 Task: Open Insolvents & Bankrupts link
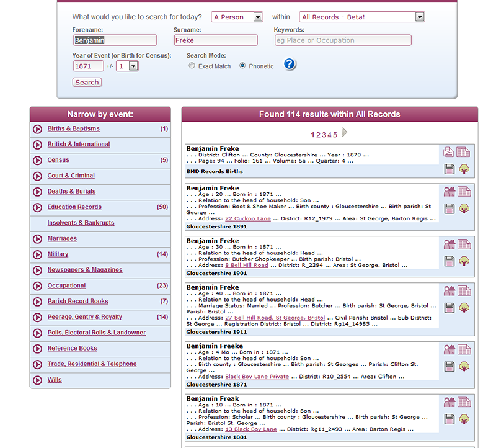pos(81,223)
